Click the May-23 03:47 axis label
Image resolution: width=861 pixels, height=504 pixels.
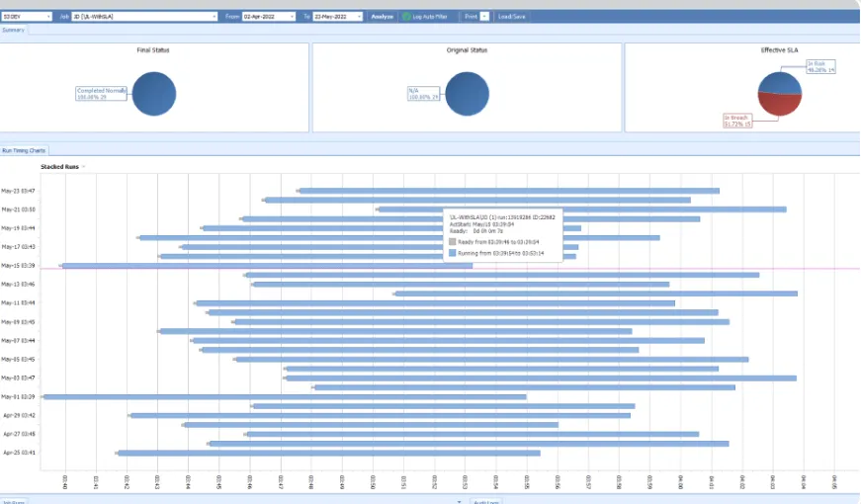point(18,191)
